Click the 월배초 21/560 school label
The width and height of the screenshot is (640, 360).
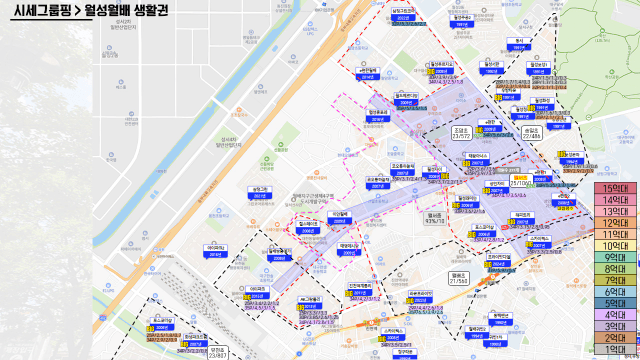459,278
